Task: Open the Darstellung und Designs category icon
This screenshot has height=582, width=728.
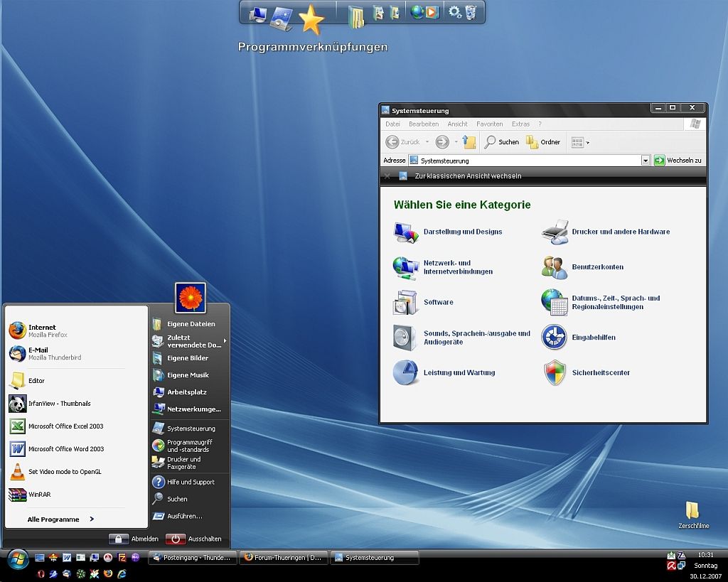Action: (405, 232)
